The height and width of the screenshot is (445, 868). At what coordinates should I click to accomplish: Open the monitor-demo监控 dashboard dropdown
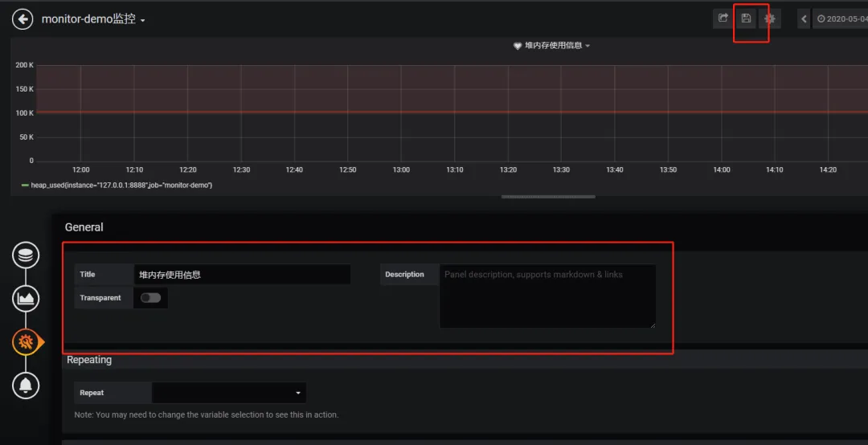[x=93, y=19]
